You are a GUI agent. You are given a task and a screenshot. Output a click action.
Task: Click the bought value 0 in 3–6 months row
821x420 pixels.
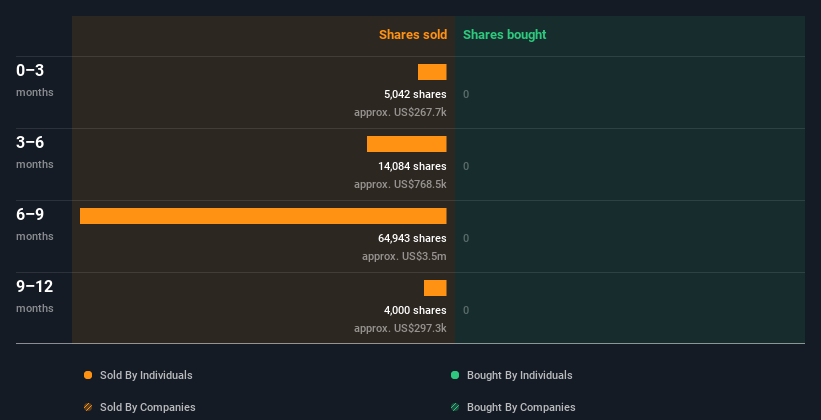click(466, 167)
